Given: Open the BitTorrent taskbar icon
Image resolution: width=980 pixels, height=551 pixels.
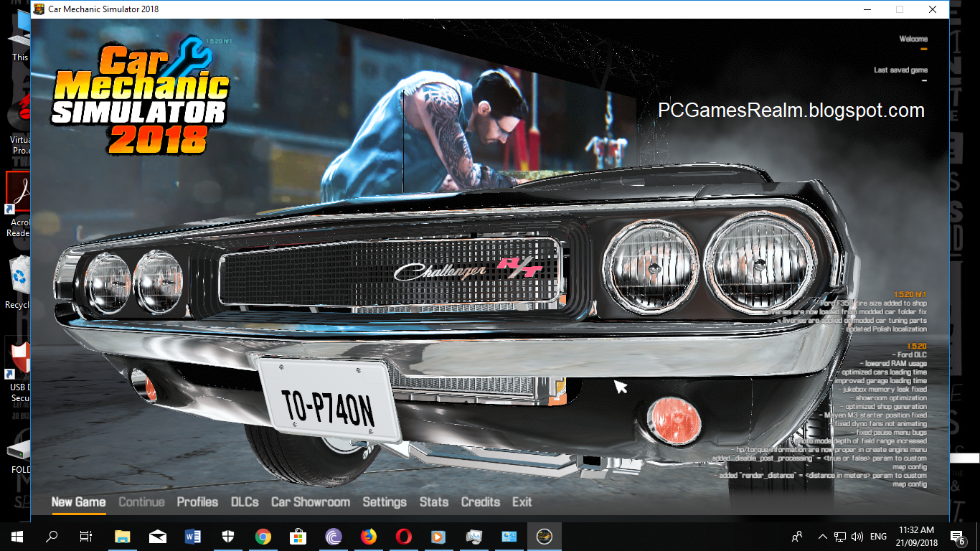Looking at the screenshot, I should point(333,537).
